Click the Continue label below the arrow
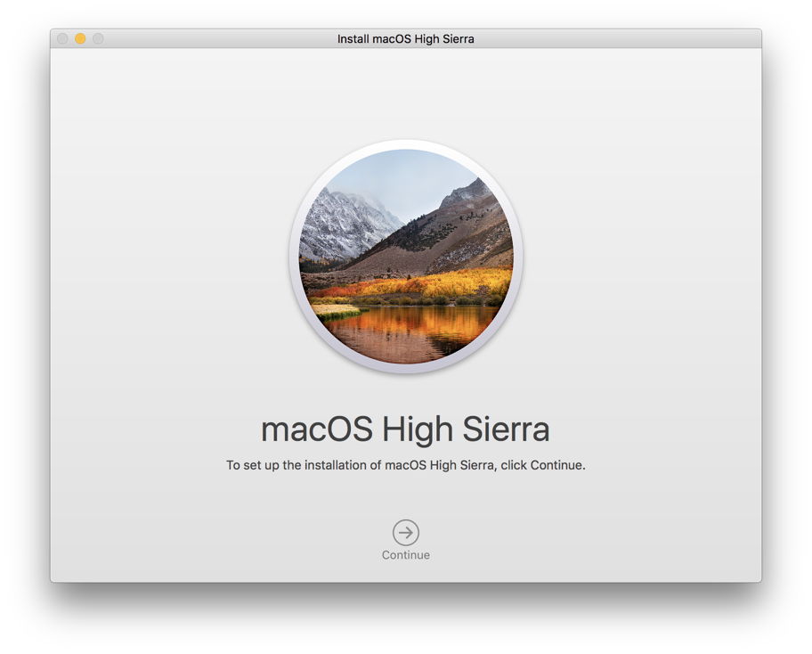 pos(406,554)
